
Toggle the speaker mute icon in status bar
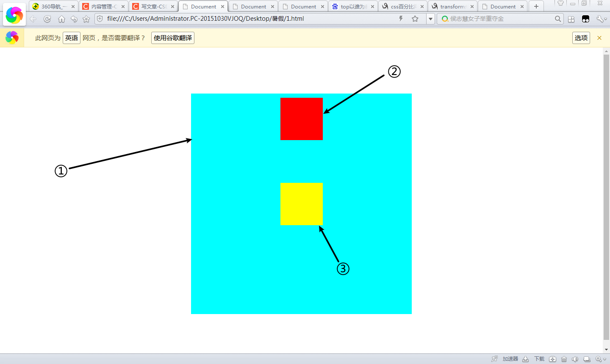[575, 359]
